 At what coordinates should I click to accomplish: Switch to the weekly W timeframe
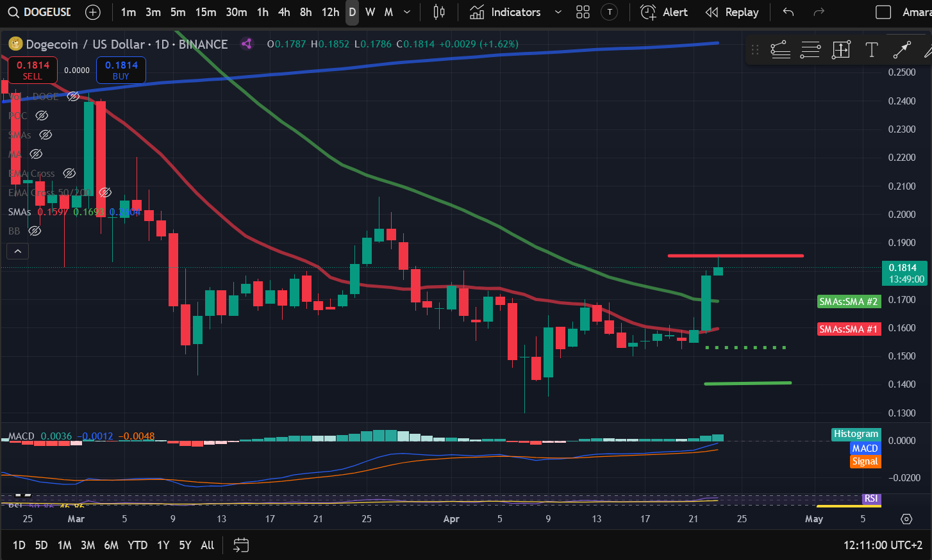(370, 12)
